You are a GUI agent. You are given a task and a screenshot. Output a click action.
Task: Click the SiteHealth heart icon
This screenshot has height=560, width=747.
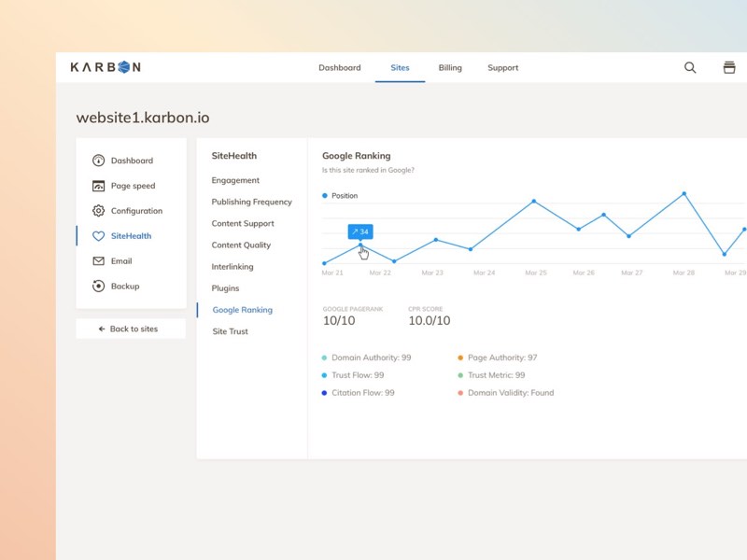(99, 236)
